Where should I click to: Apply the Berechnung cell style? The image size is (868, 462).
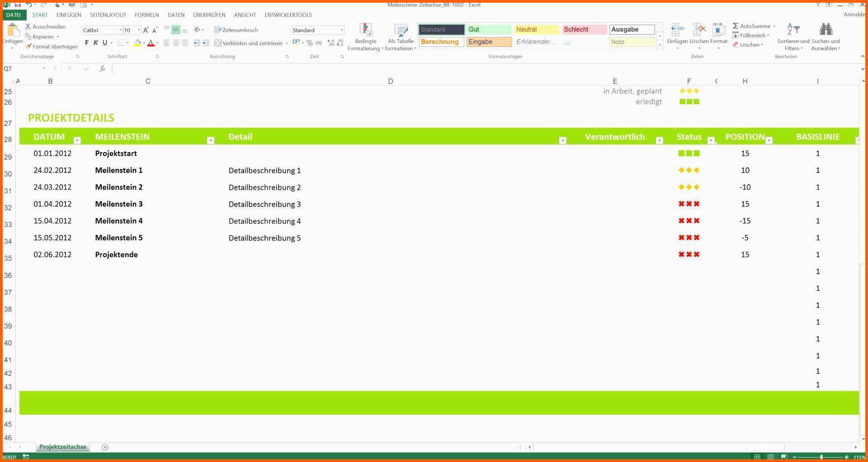pos(441,42)
